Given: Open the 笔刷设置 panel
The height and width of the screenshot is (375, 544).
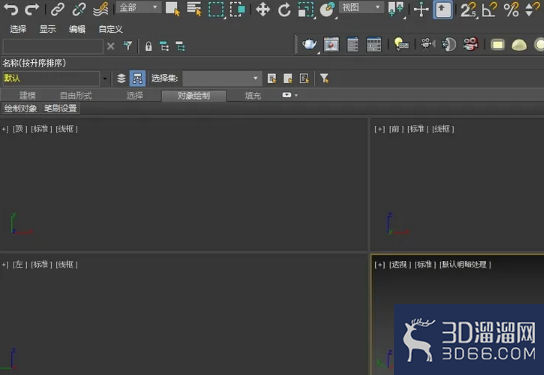Looking at the screenshot, I should click(x=60, y=108).
